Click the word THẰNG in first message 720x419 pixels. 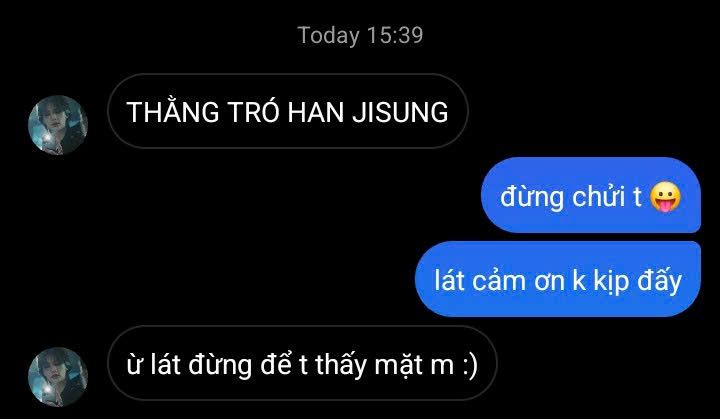(173, 110)
